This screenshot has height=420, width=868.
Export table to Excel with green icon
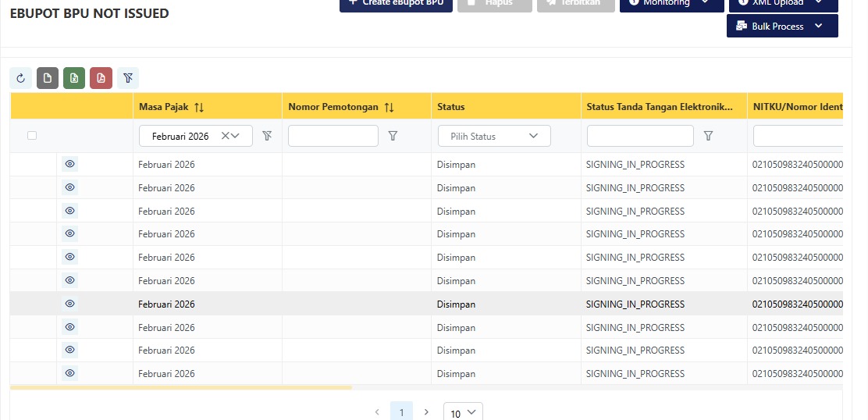click(74, 78)
